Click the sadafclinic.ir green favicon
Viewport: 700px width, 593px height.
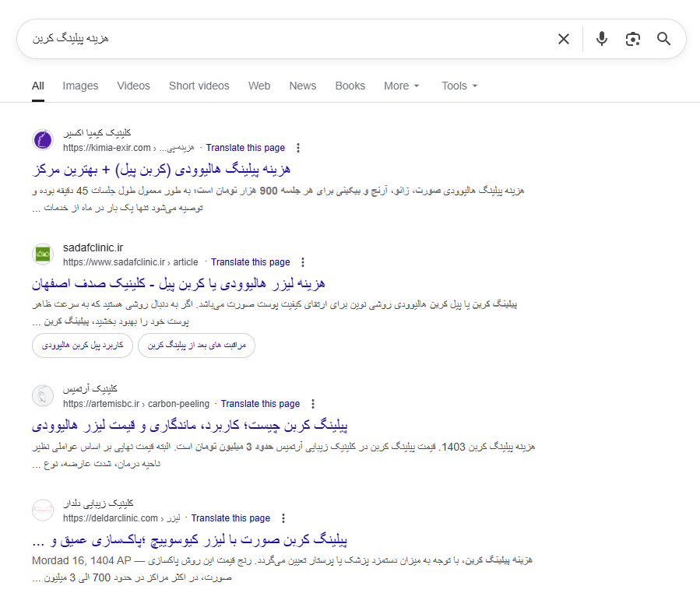tap(43, 254)
